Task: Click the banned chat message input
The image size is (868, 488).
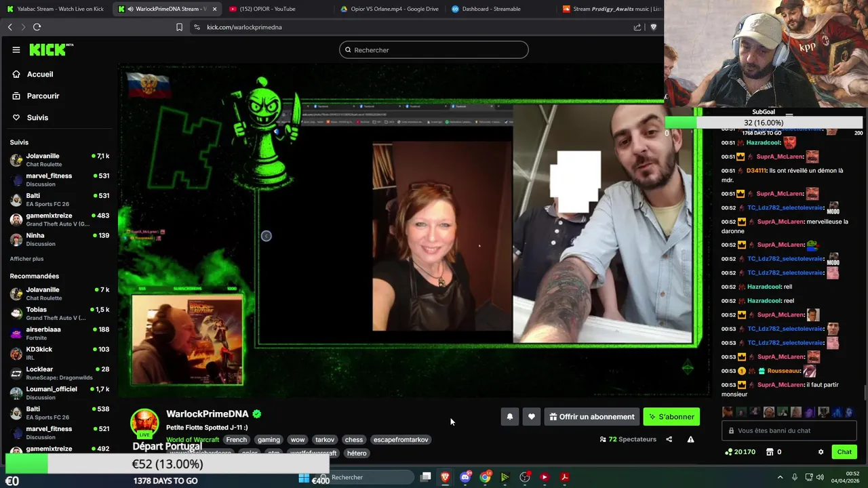Action: click(x=789, y=431)
